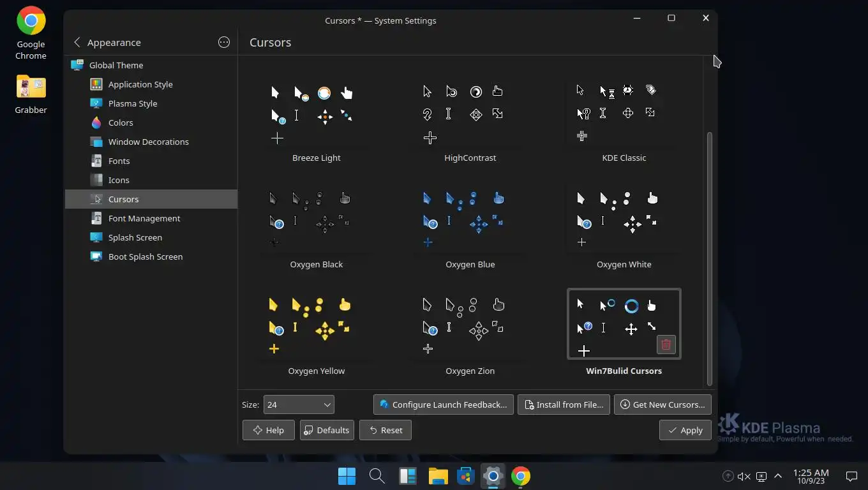Click the Reset button
Viewport: 868px width, 490px height.
(385, 430)
